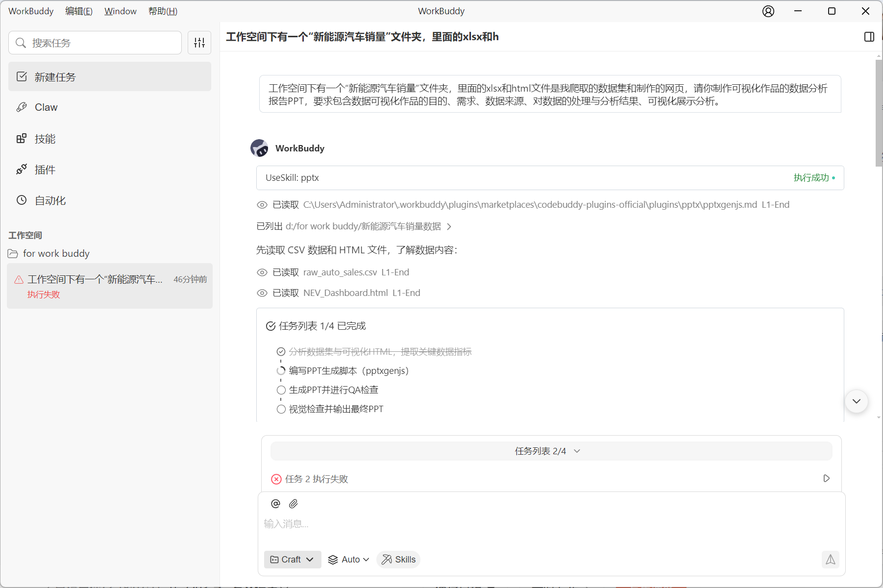This screenshot has height=588, width=883.
Task: Click the 工作空间 section heading
Action: point(25,235)
